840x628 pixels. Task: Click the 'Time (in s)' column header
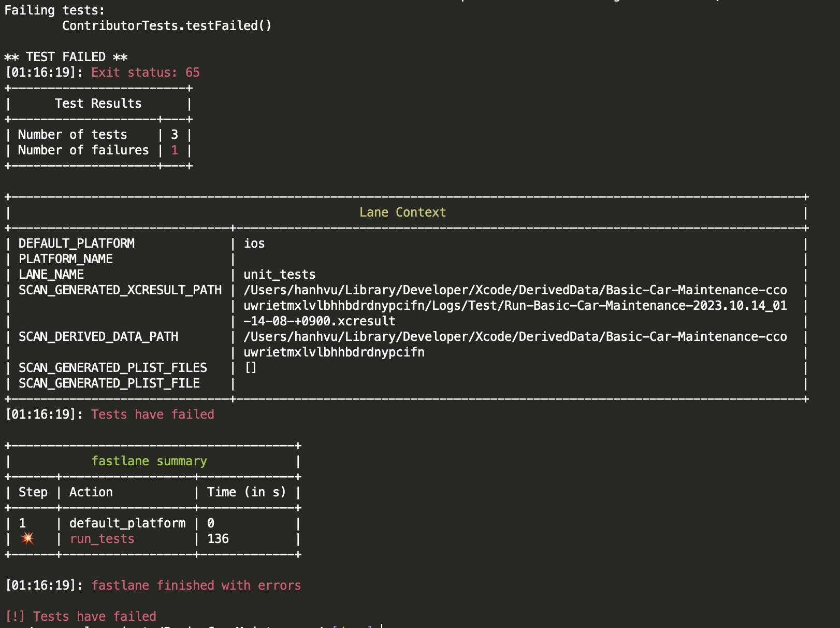point(247,492)
